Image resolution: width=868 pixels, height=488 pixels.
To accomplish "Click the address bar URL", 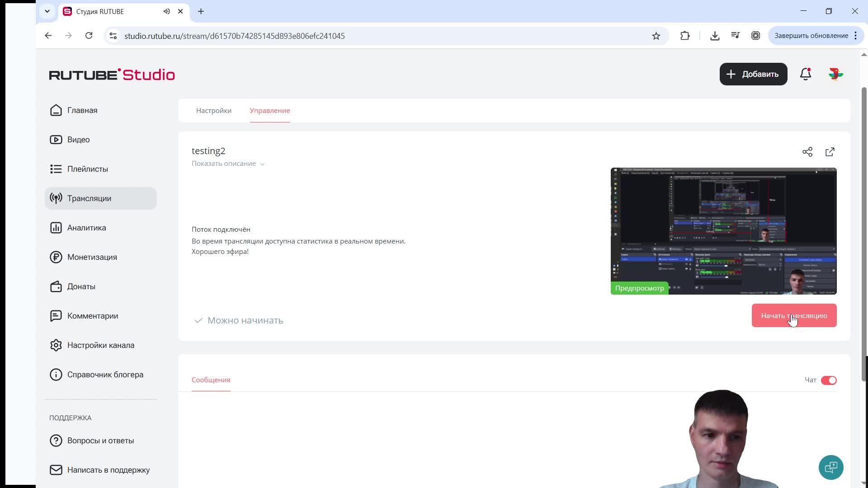I will click(235, 36).
